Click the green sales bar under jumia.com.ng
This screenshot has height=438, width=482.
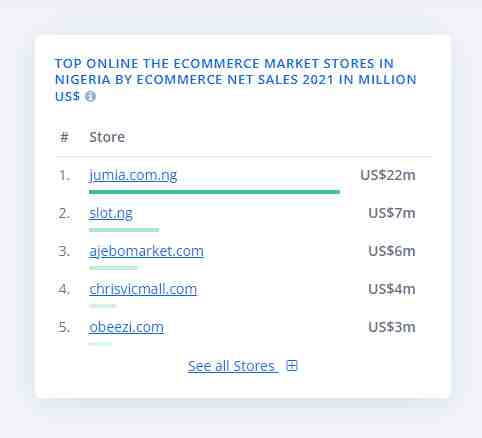pos(214,192)
